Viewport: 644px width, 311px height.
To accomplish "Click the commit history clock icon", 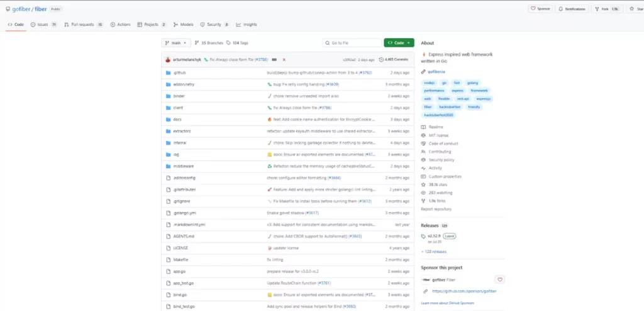I will [x=381, y=59].
